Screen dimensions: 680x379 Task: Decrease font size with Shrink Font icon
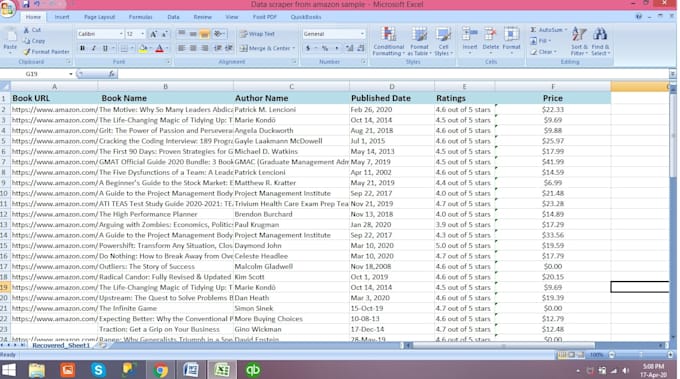pos(164,34)
